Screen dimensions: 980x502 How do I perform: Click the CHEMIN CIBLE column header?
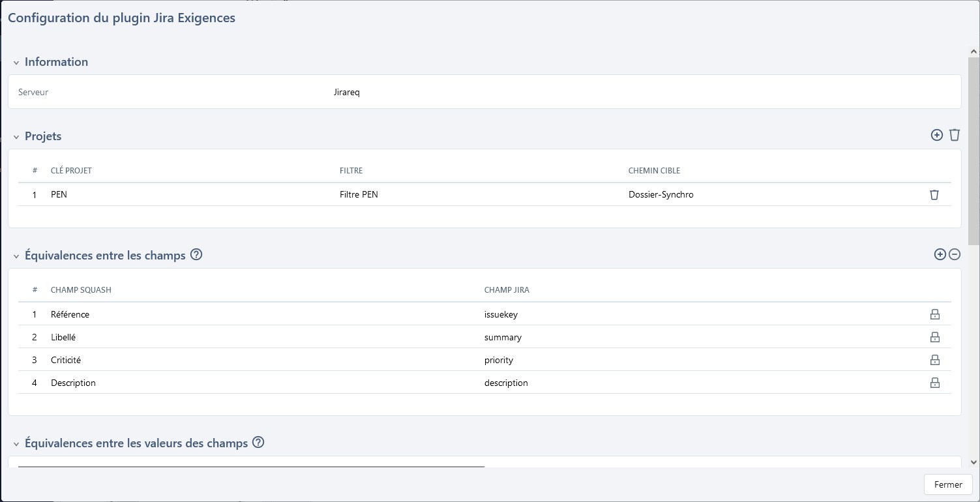[654, 171]
